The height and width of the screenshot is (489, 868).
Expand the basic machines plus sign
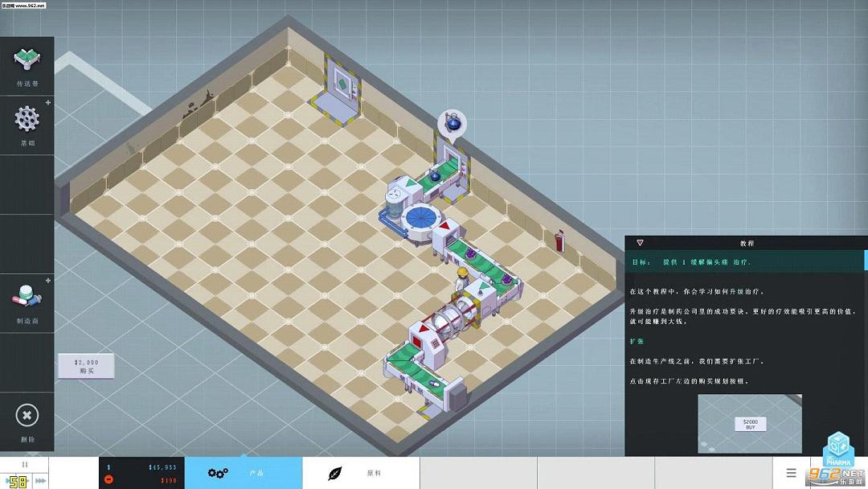coord(48,102)
